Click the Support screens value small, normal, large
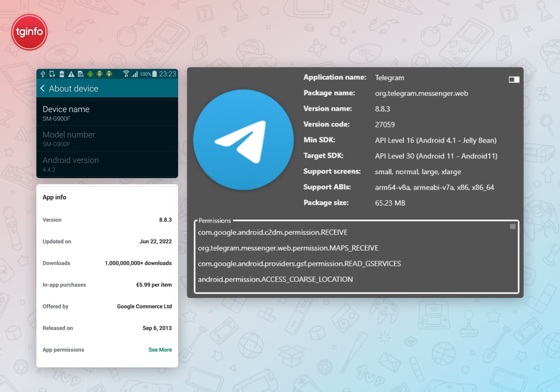Viewport: 560px width, 392px height. pos(418,171)
